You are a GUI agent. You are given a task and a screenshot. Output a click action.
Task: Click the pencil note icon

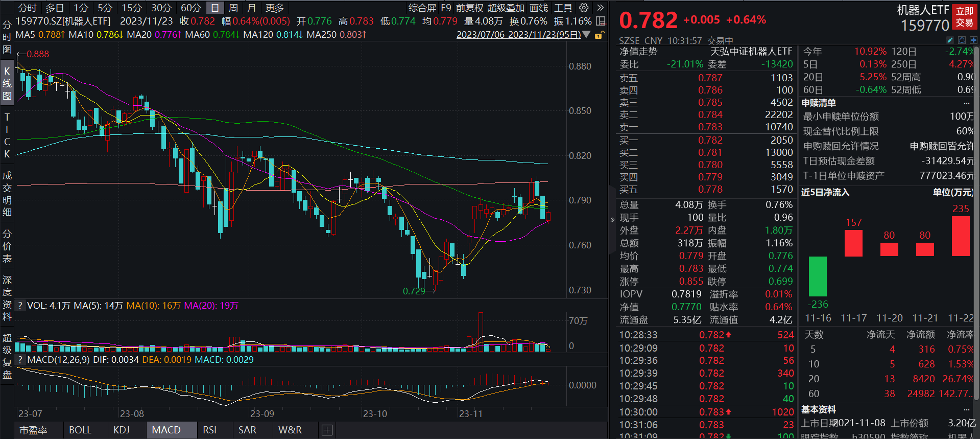(950, 40)
